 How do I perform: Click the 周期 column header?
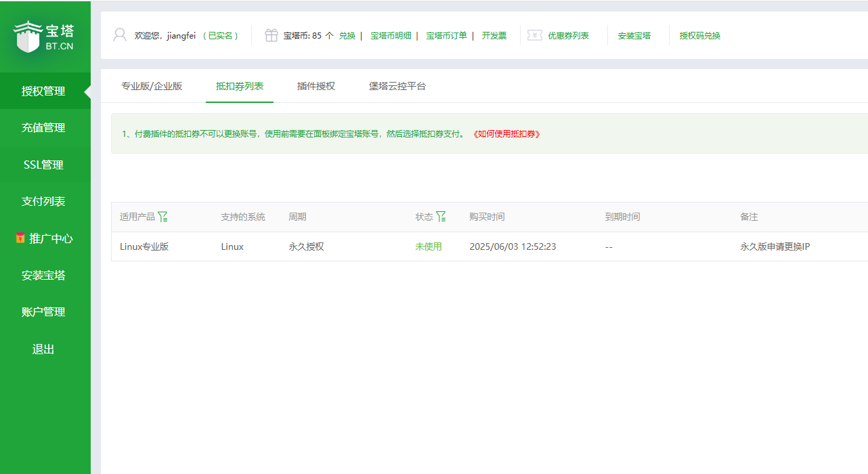[297, 217]
